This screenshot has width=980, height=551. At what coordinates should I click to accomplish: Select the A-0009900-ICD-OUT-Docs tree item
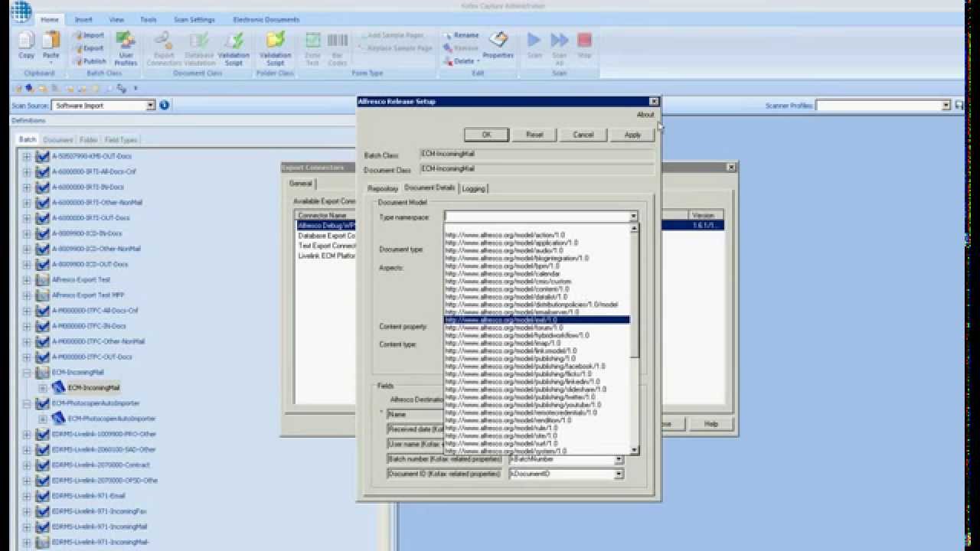[90, 265]
